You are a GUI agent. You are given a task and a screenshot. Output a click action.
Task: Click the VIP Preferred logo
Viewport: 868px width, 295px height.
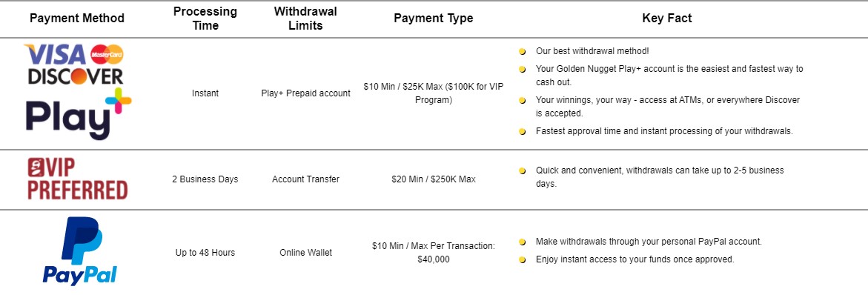pos(78,179)
